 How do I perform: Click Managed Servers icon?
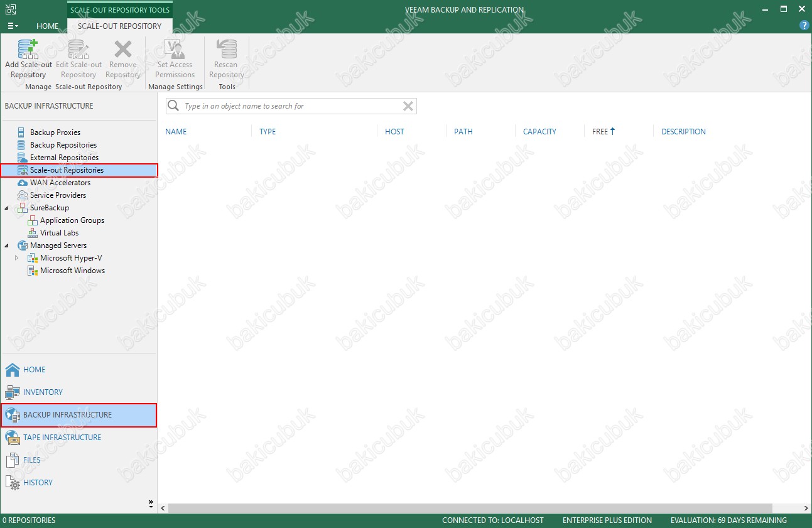pyautogui.click(x=22, y=245)
